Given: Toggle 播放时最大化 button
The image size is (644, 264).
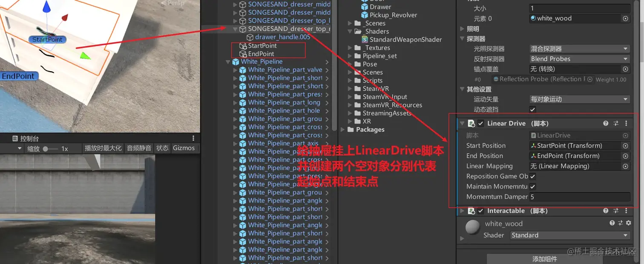Looking at the screenshot, I should [103, 148].
